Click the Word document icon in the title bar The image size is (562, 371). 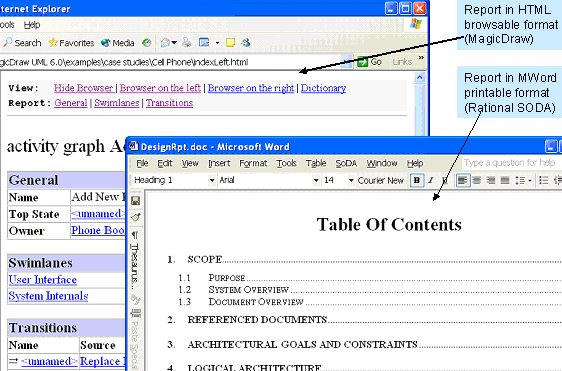(x=133, y=146)
